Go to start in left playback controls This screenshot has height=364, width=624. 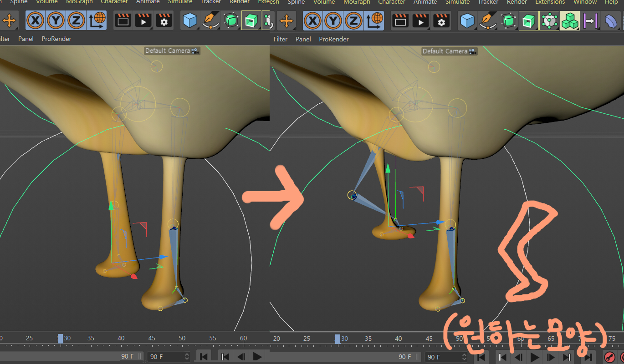point(204,357)
